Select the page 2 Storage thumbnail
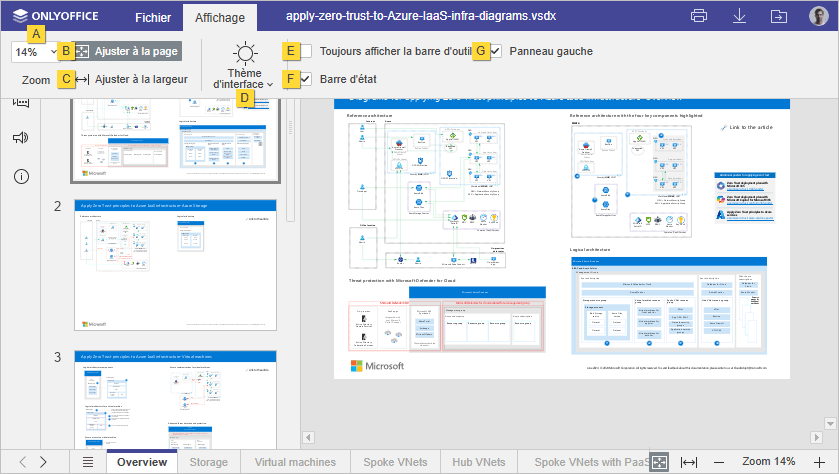839x474 pixels. click(x=176, y=265)
